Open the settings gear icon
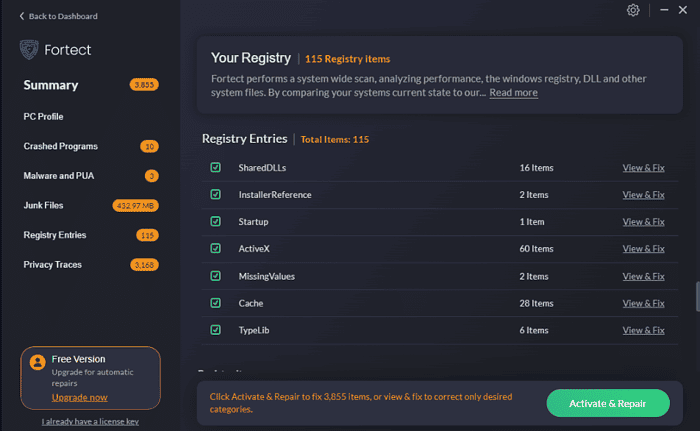The image size is (700, 431). click(633, 10)
